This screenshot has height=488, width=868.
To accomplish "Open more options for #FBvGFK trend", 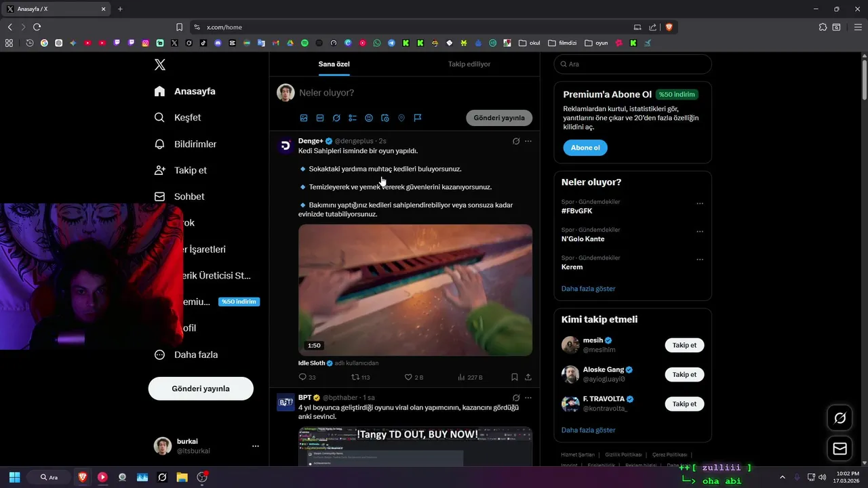I will pos(700,203).
